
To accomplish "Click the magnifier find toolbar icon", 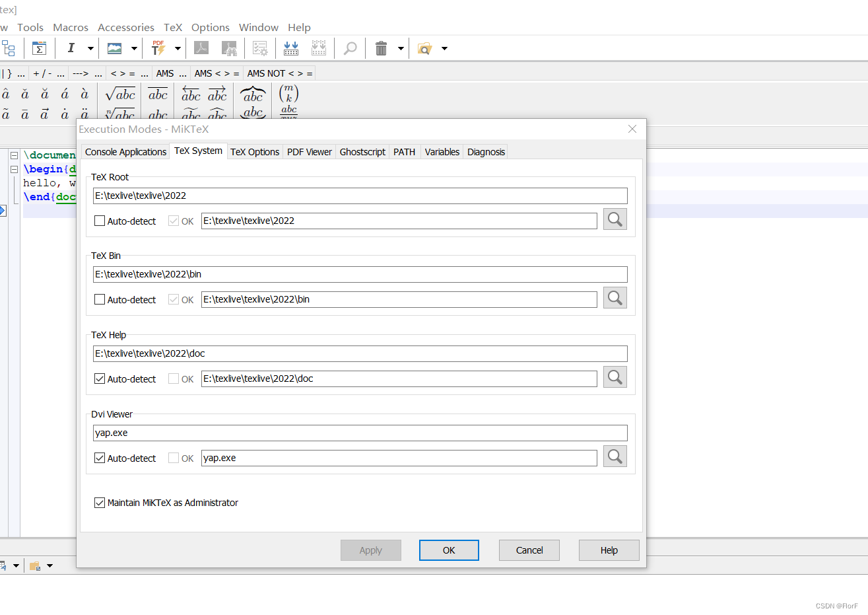I will pos(351,48).
